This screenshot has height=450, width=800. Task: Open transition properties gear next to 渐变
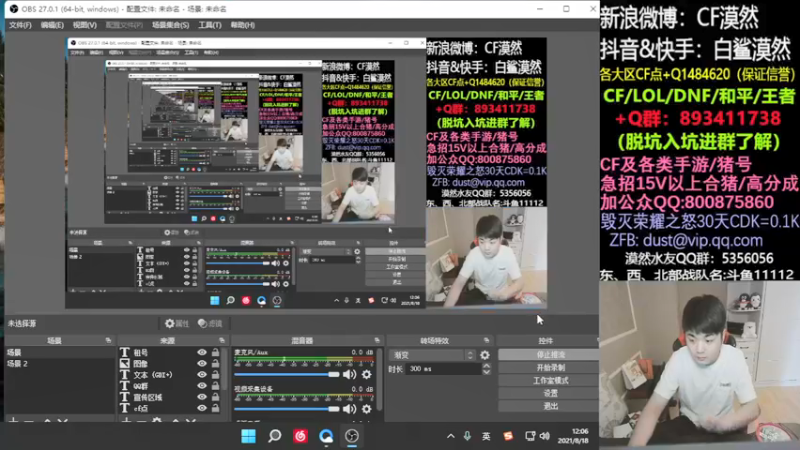485,355
